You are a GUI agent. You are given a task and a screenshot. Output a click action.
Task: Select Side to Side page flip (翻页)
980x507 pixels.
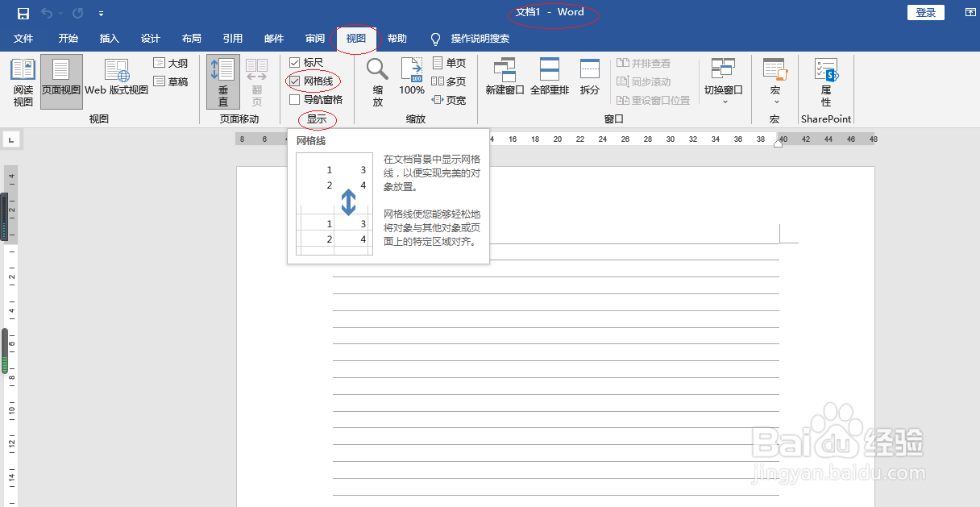(257, 82)
